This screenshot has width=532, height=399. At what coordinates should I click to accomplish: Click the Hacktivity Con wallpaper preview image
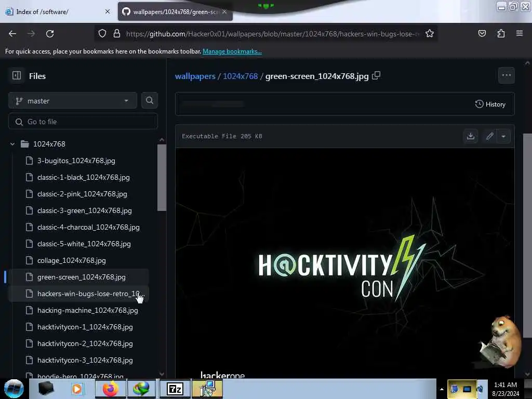click(345, 263)
